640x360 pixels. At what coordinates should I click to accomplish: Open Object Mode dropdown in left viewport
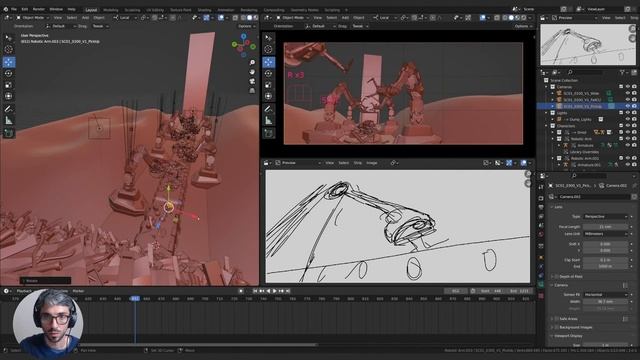pyautogui.click(x=32, y=18)
